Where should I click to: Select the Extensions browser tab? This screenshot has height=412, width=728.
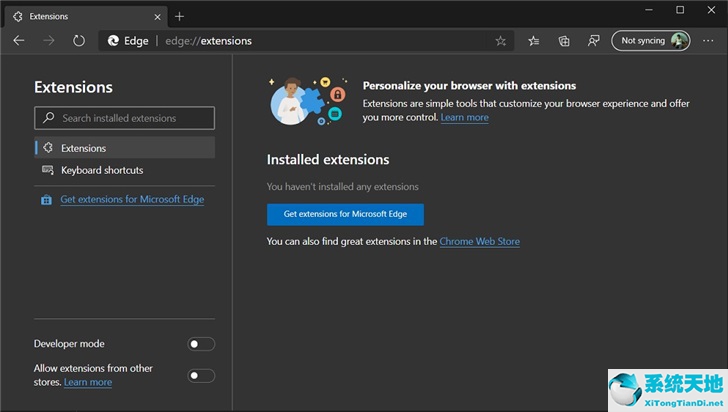pyautogui.click(x=86, y=17)
